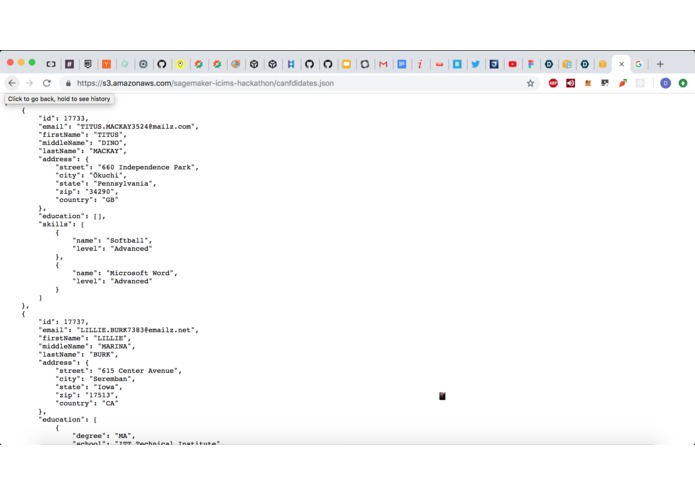Click the "education": [] line
The image size is (695, 494).
(72, 216)
